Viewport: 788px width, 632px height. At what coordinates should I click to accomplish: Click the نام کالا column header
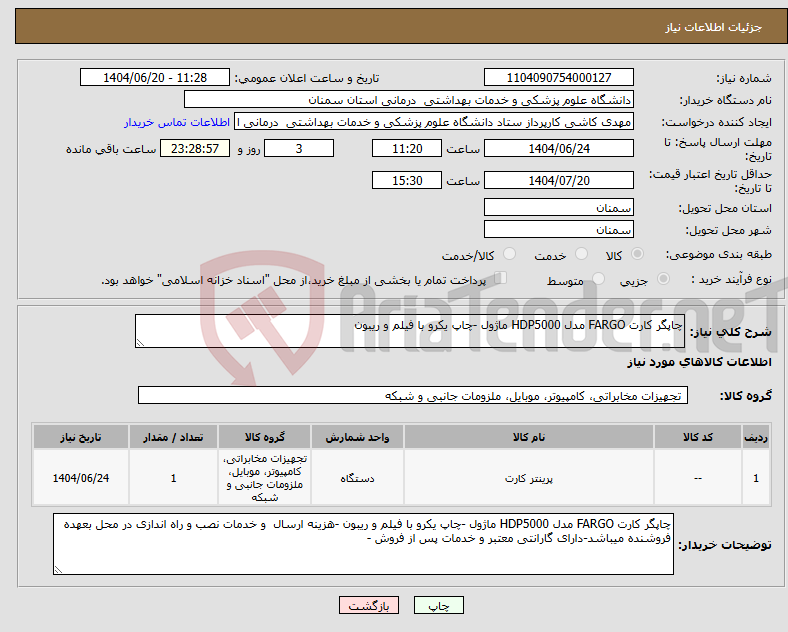(529, 437)
